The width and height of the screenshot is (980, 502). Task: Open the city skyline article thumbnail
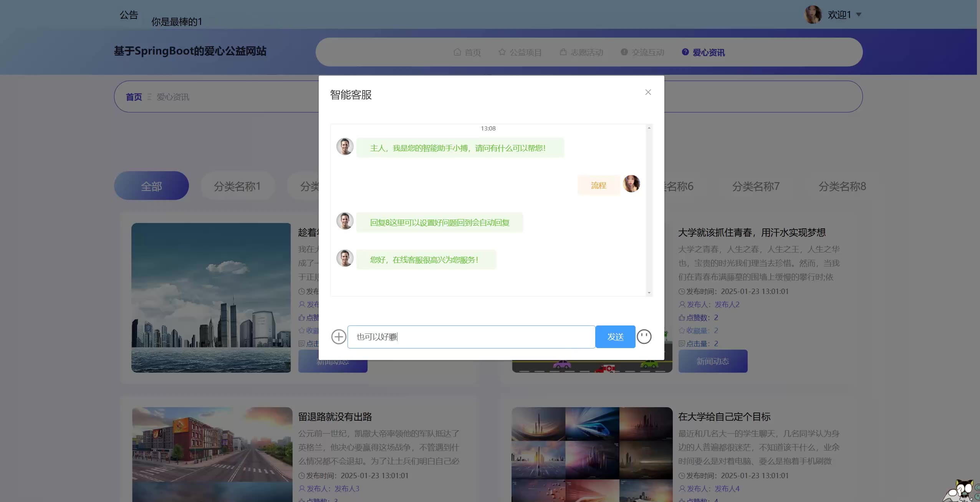tap(211, 297)
